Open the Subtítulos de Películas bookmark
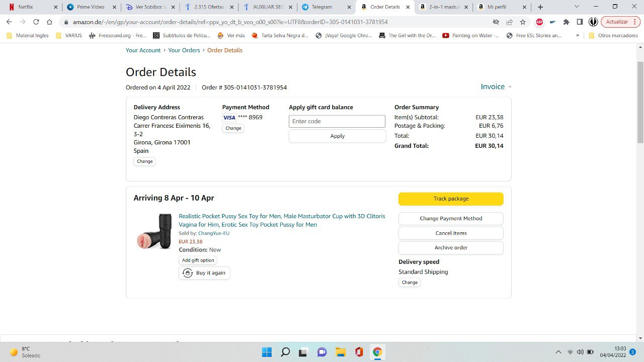 (181, 36)
